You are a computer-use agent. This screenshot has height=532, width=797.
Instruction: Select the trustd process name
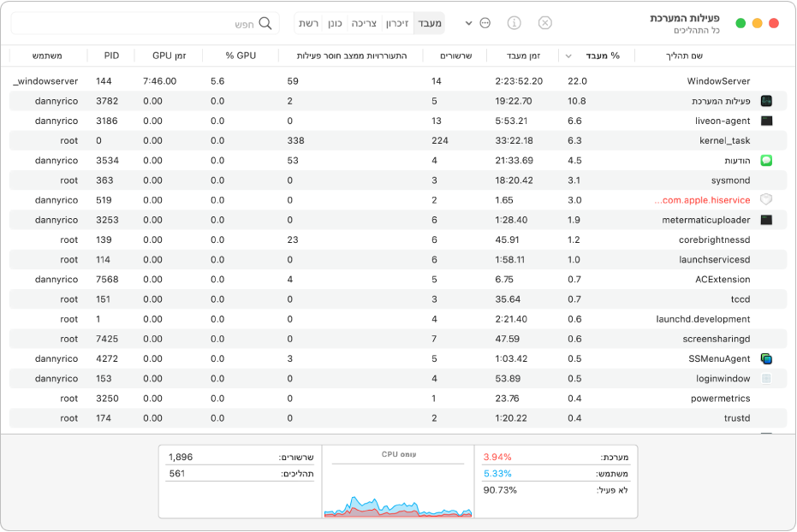coord(737,417)
